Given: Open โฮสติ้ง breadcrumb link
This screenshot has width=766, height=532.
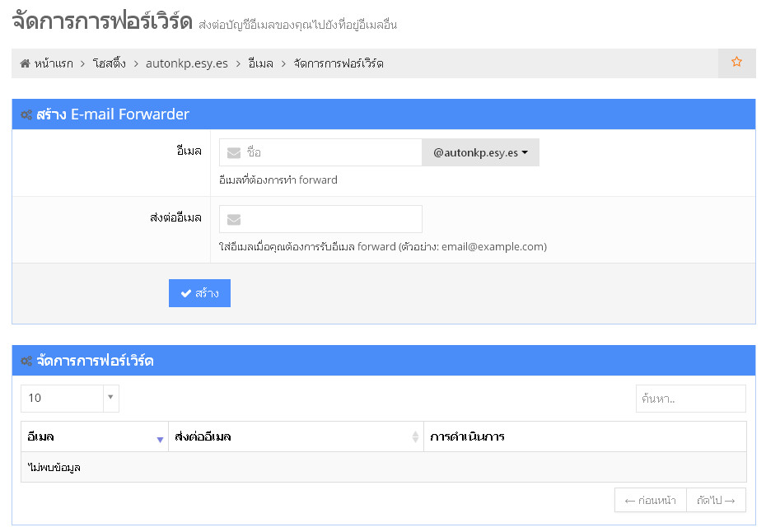Looking at the screenshot, I should coord(110,63).
